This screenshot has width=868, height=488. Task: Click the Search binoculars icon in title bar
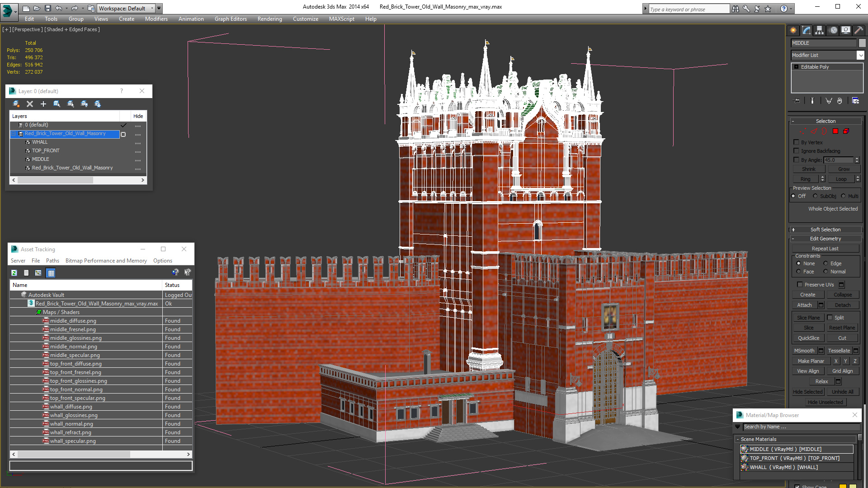click(736, 9)
